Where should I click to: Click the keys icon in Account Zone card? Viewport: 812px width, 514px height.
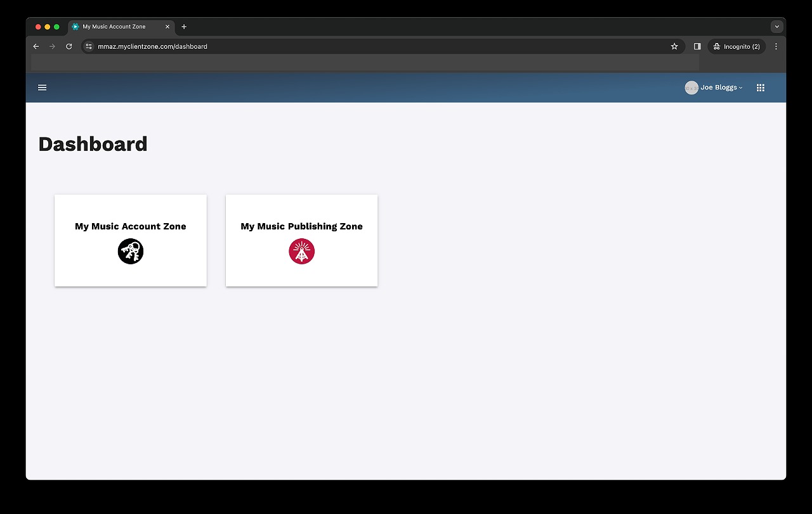131,252
